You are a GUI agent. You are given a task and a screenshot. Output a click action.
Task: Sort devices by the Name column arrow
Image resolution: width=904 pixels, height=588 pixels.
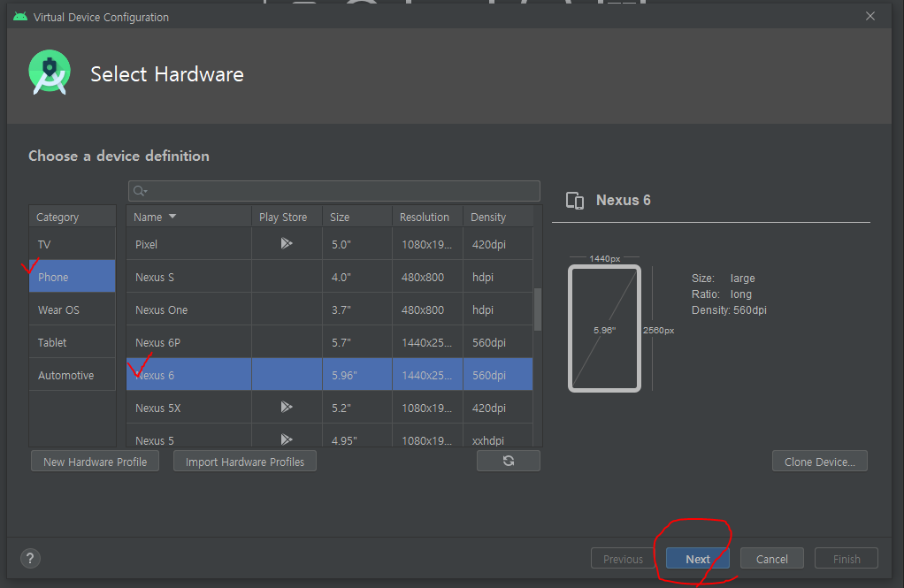point(172,217)
